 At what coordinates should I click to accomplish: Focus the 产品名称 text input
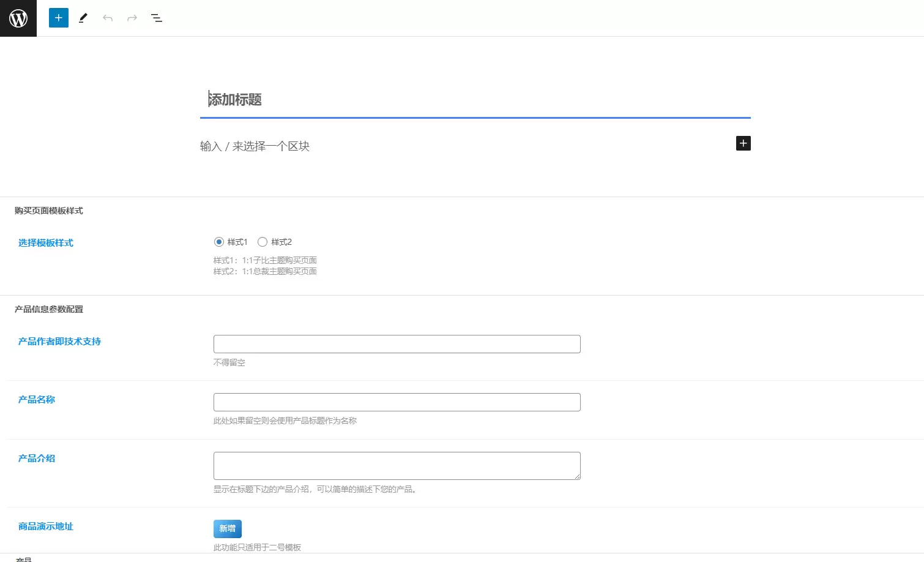point(397,402)
